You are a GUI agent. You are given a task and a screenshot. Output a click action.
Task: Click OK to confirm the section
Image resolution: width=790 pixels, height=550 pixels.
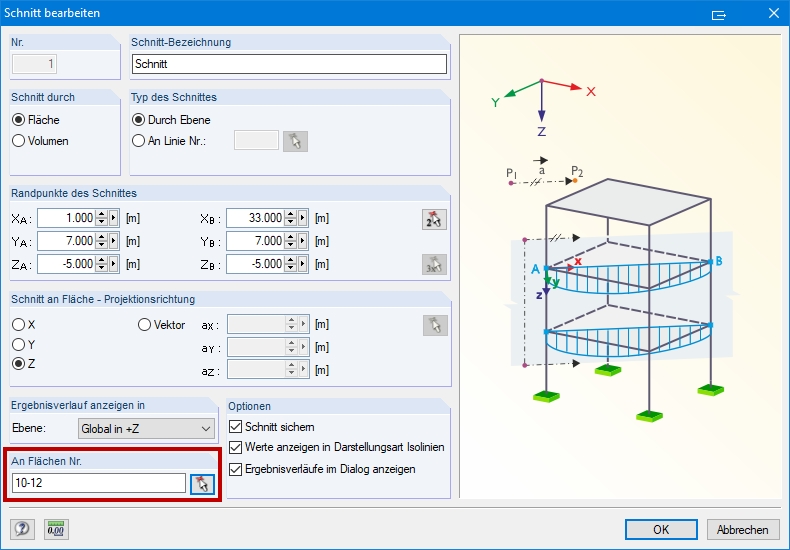tap(661, 530)
